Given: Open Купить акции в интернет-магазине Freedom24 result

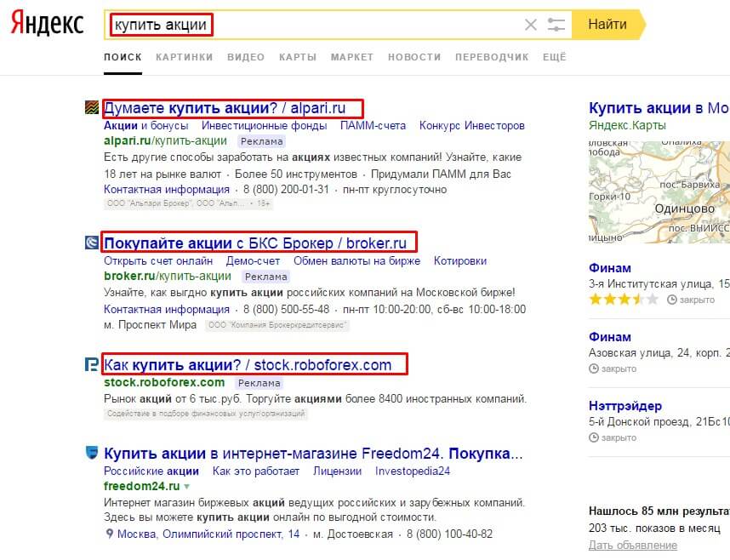Looking at the screenshot, I should click(x=313, y=454).
